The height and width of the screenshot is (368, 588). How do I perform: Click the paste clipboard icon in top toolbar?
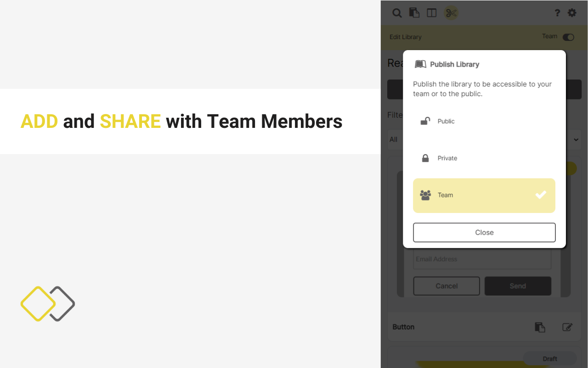coord(414,13)
